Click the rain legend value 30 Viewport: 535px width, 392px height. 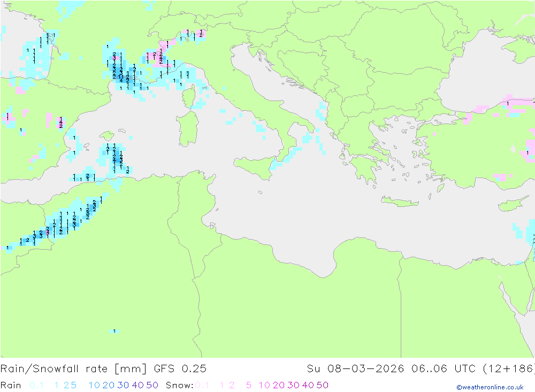click(x=123, y=385)
